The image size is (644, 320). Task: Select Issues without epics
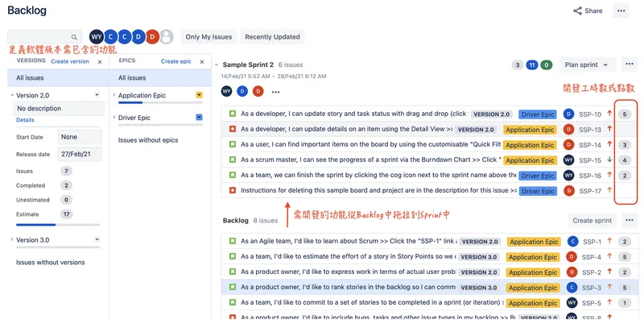(x=148, y=140)
